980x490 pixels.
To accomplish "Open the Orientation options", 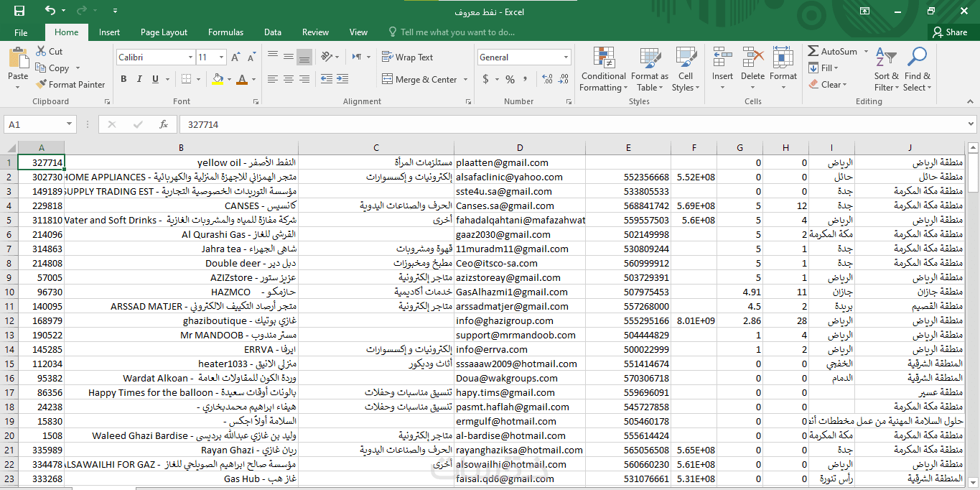I will (x=330, y=57).
